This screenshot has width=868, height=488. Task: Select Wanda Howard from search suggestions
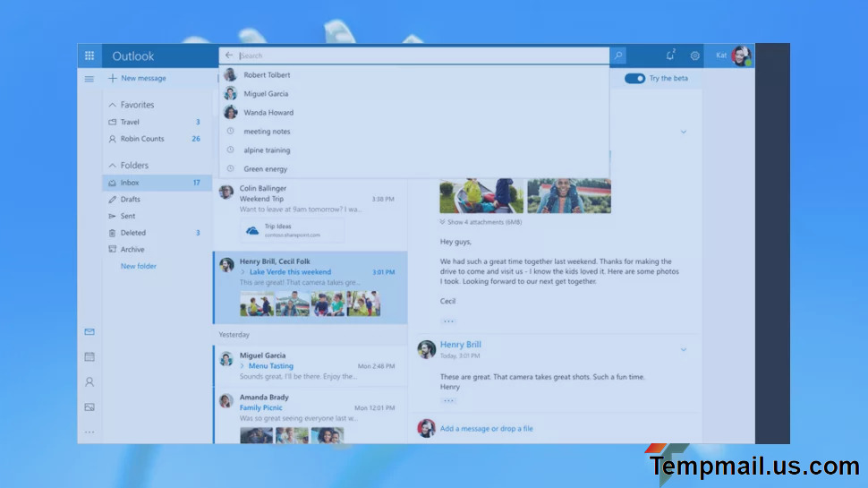coord(268,113)
